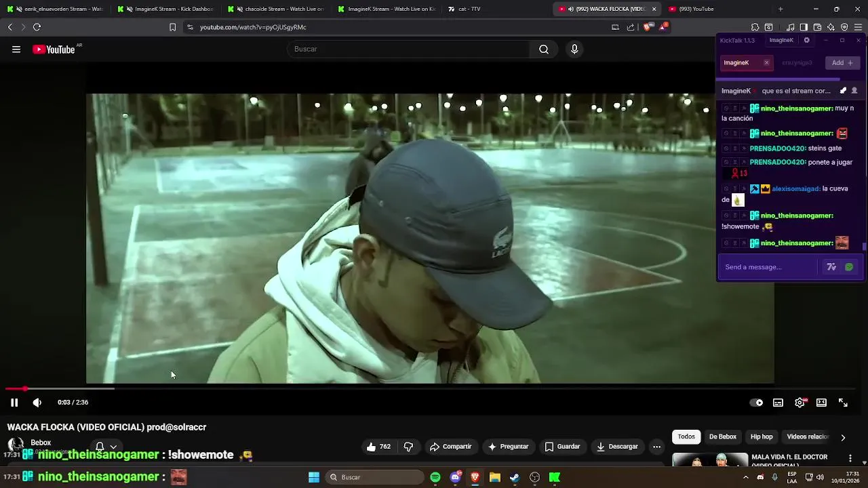The width and height of the screenshot is (868, 488).
Task: Click the YouTube search input field
Action: [409, 49]
